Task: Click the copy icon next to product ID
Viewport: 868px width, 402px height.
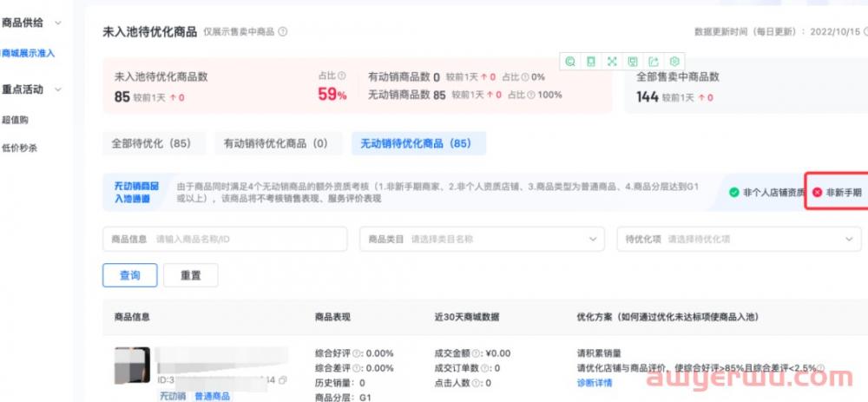Action: (x=283, y=380)
